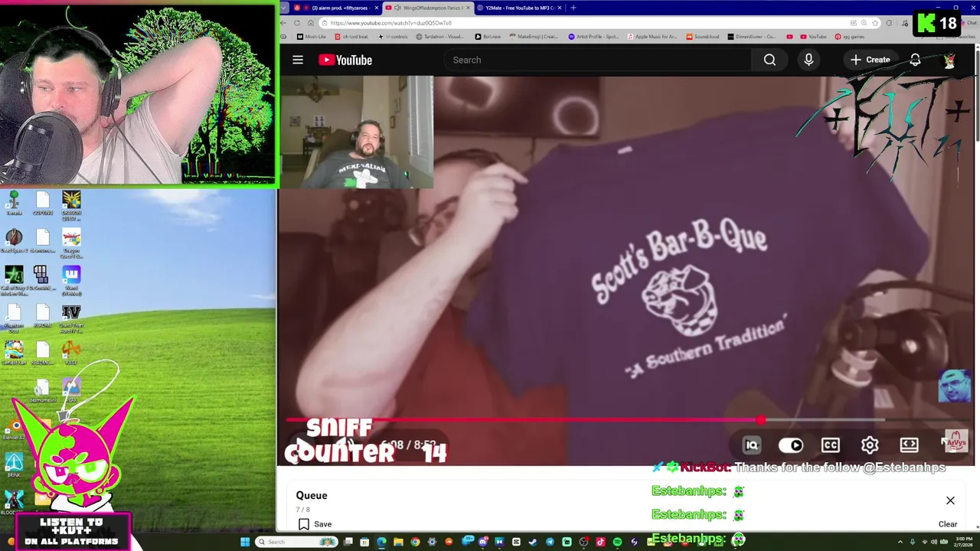Open the YouTube guide hamburger menu
The width and height of the screenshot is (980, 551).
[298, 60]
